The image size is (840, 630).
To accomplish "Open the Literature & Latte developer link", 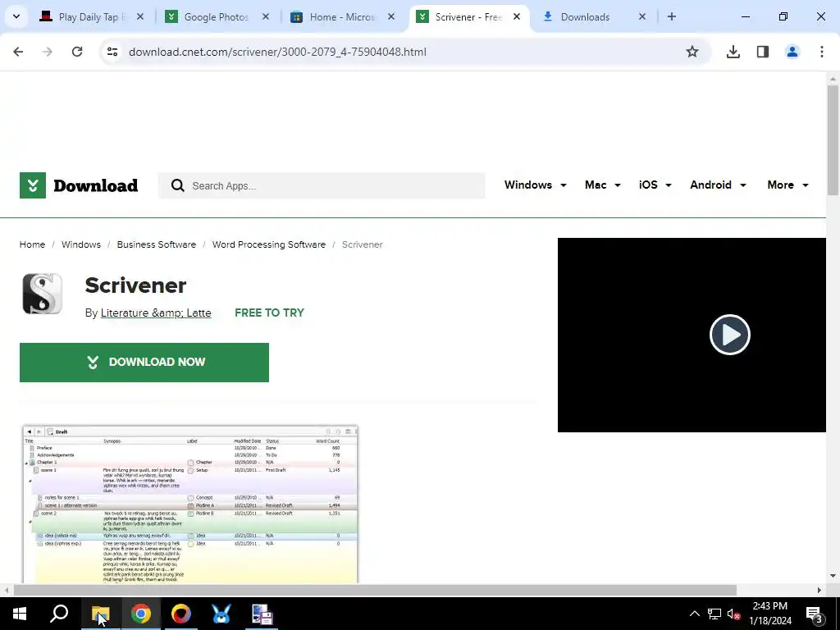I will coord(156,313).
